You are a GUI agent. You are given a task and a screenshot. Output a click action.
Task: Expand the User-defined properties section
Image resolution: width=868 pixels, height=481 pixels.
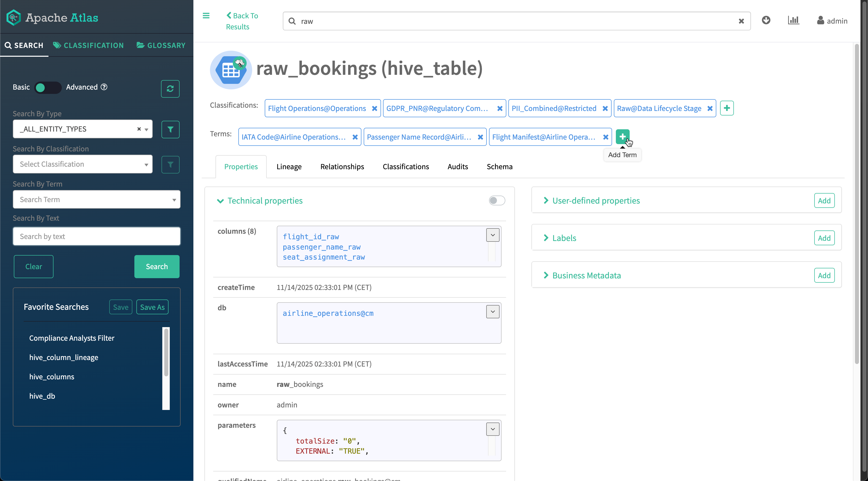(595, 200)
